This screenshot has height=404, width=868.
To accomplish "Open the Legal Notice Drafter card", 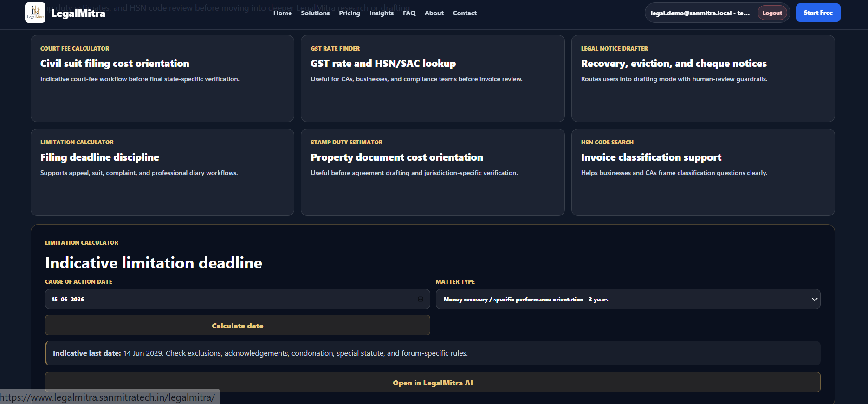I will 703,78.
